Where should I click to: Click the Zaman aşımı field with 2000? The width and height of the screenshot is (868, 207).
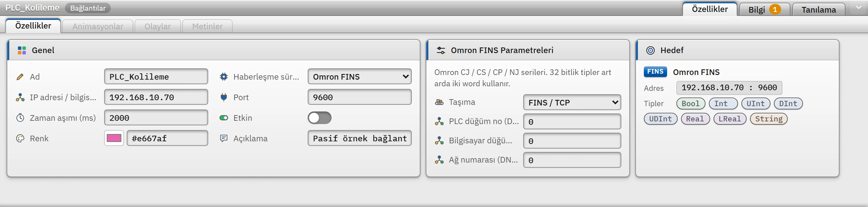pos(156,118)
